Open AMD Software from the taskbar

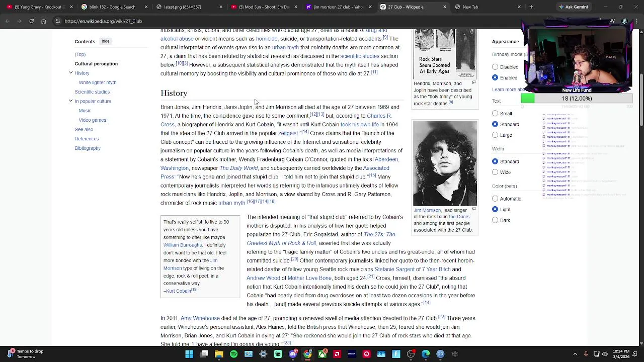[x=337, y=354]
